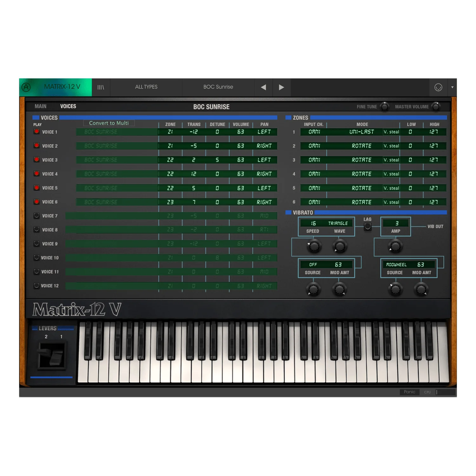
Task: Select the ZONE column header
Action: 170,124
